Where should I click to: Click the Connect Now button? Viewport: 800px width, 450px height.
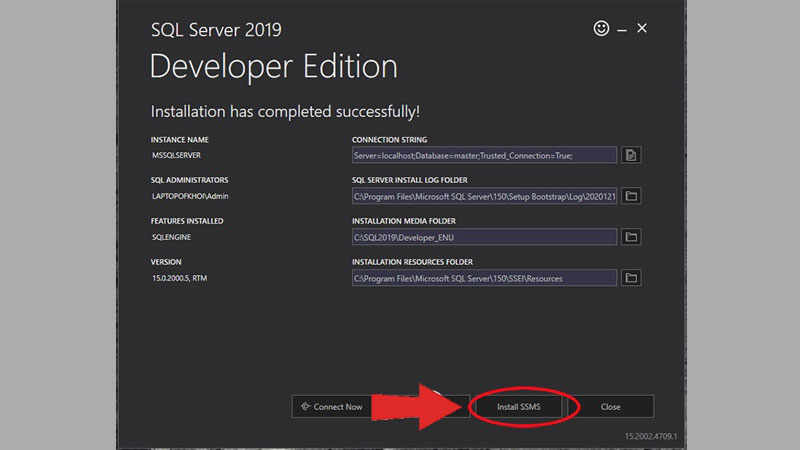click(332, 407)
